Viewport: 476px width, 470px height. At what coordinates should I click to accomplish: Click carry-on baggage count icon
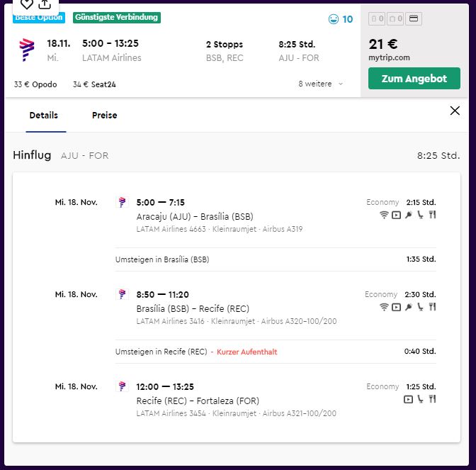377,19
